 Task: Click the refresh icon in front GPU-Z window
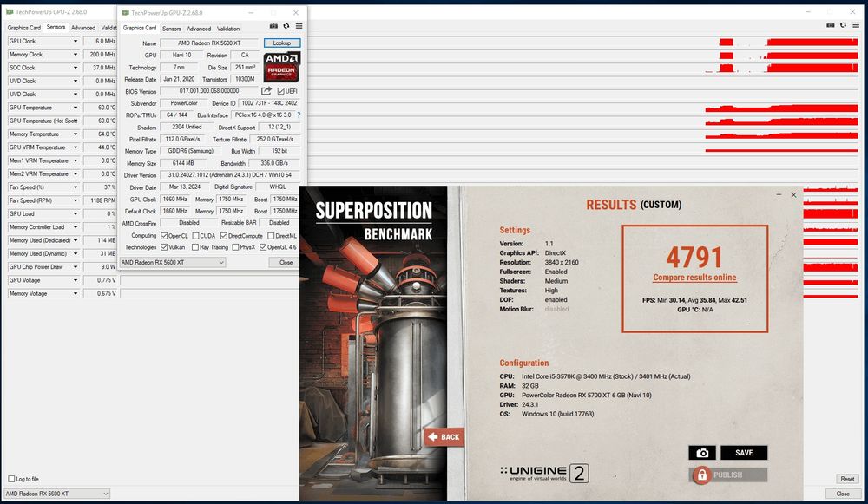pyautogui.click(x=286, y=26)
